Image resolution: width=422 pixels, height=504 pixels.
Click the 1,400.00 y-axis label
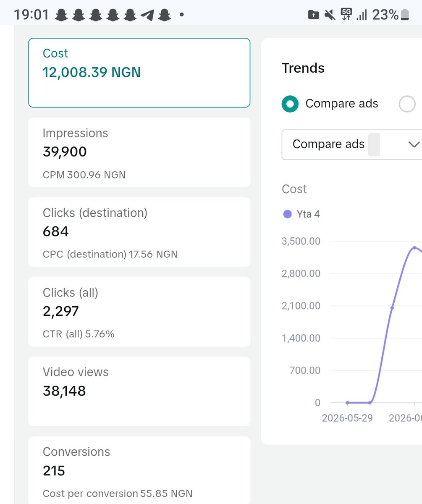coord(301,338)
